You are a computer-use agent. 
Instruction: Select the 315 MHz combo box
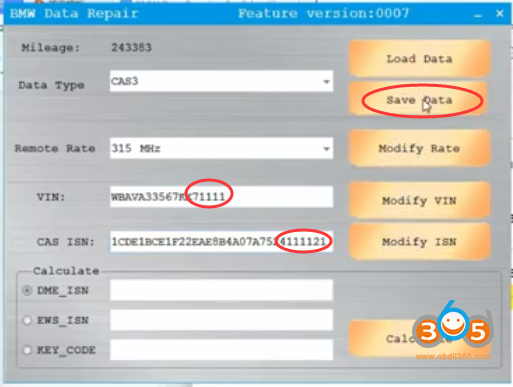point(221,148)
